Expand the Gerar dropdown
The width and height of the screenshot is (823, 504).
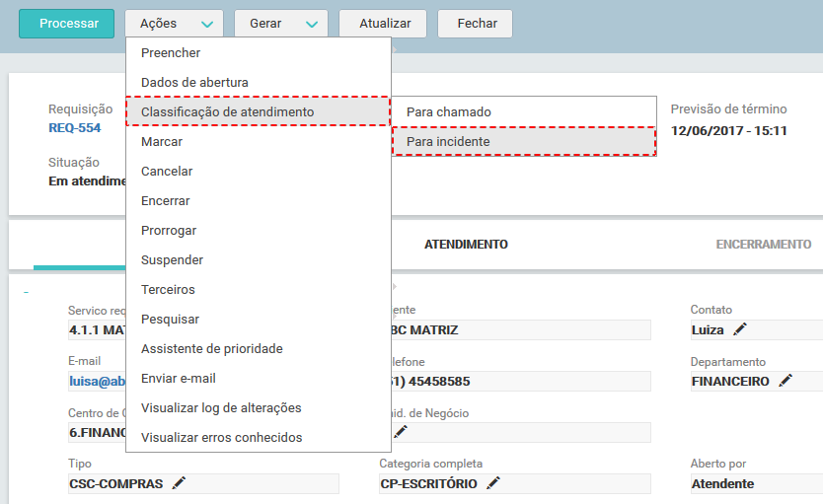pos(281,24)
